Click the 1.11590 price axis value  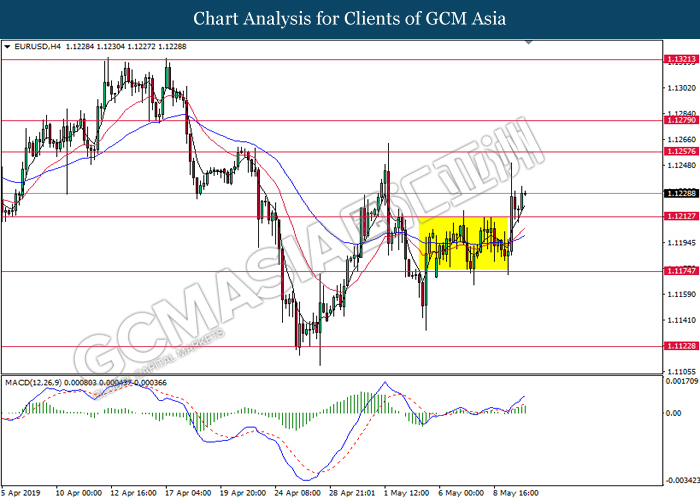pos(681,294)
